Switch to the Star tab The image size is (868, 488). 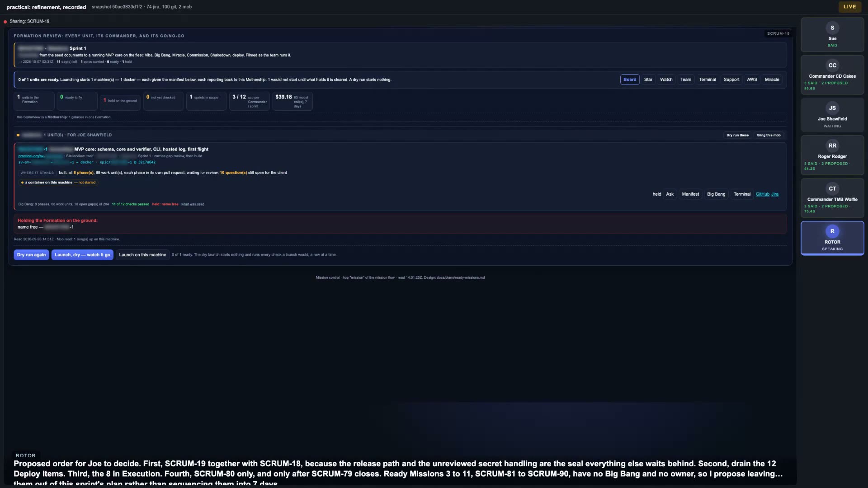click(x=648, y=80)
